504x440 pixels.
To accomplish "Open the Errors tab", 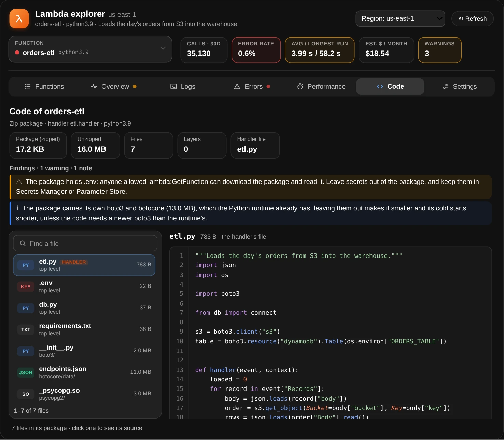I will [252, 87].
